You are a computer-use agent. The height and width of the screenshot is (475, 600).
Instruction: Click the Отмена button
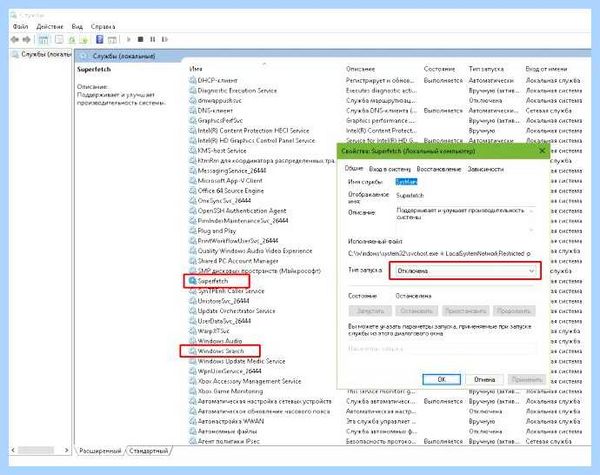tap(484, 379)
